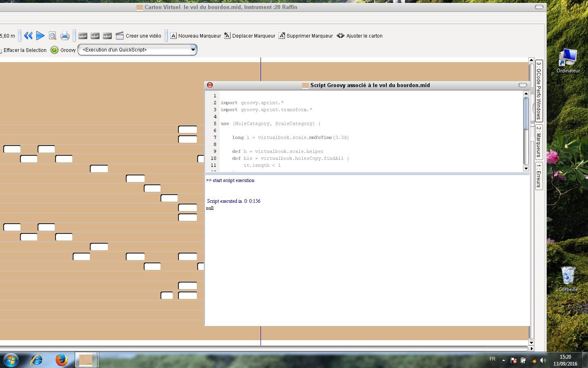Screen dimensions: 588x368
Task: Click the rewind double-arrow icon
Action: 28,36
